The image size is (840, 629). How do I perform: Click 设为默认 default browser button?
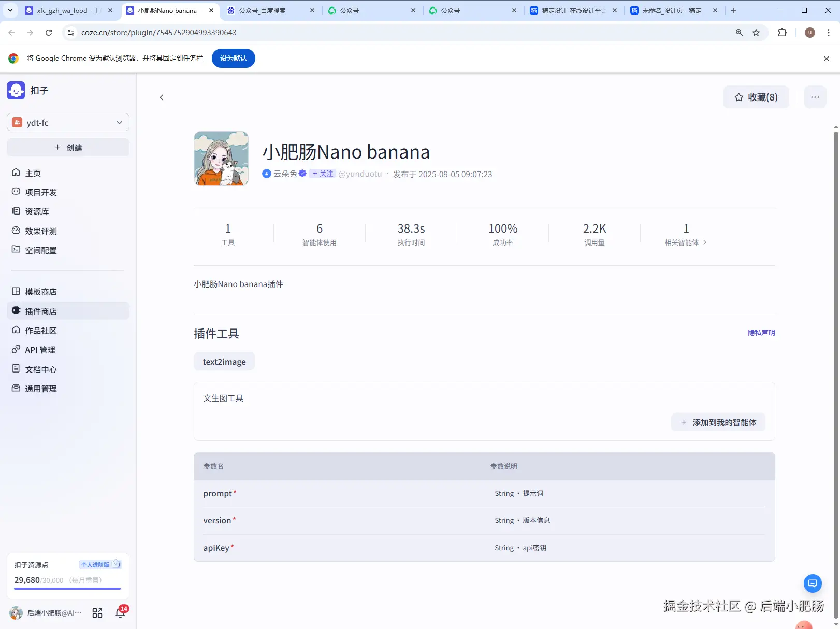click(234, 58)
